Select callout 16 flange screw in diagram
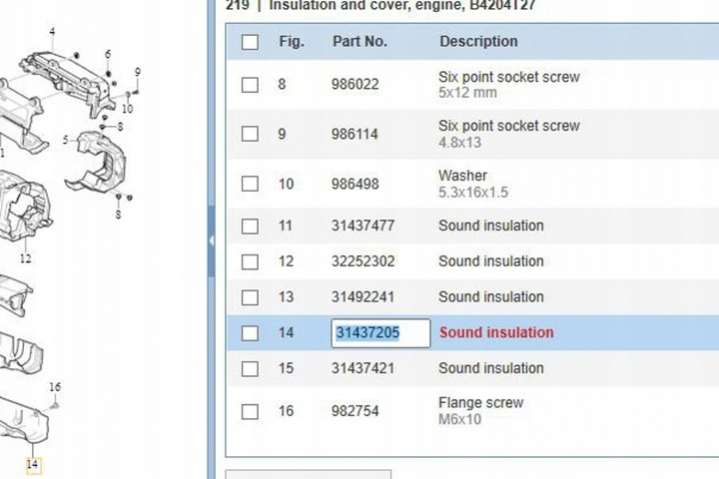Screen dimensions: 719x479 [x=55, y=387]
